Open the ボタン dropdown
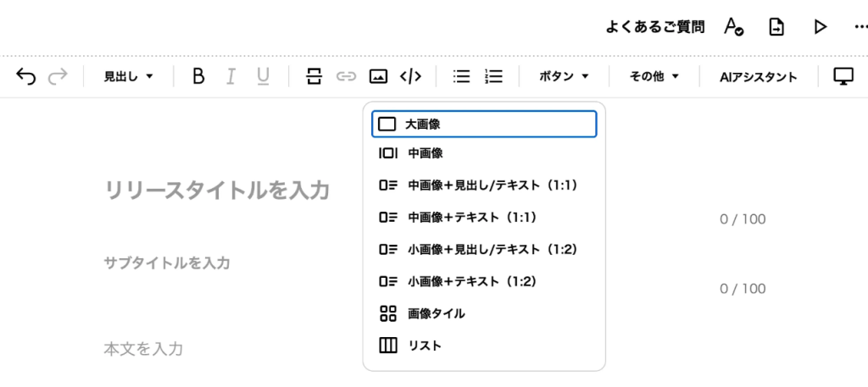The height and width of the screenshot is (387, 868). (564, 77)
